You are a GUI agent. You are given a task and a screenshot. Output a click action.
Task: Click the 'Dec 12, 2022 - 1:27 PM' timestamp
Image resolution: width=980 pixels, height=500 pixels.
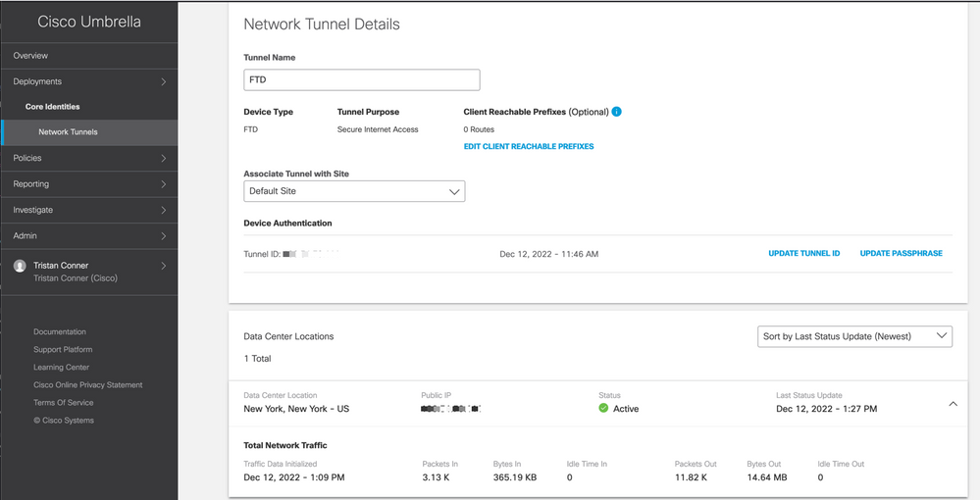[826, 409]
